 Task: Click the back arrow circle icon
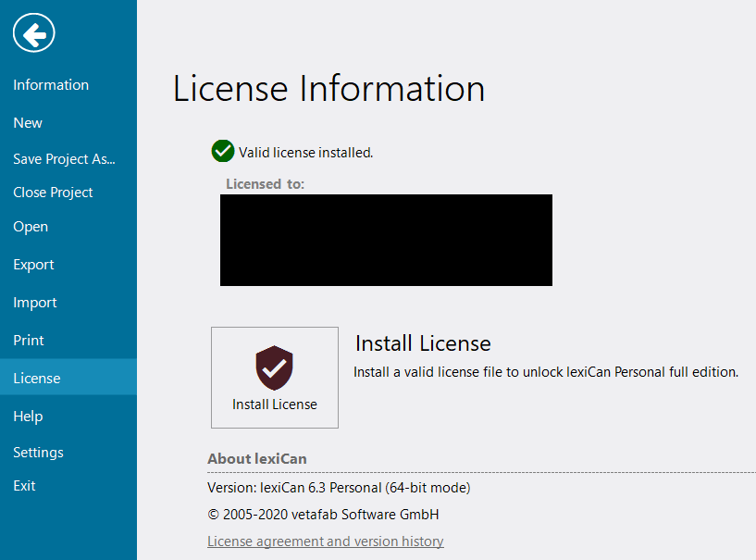(34, 34)
